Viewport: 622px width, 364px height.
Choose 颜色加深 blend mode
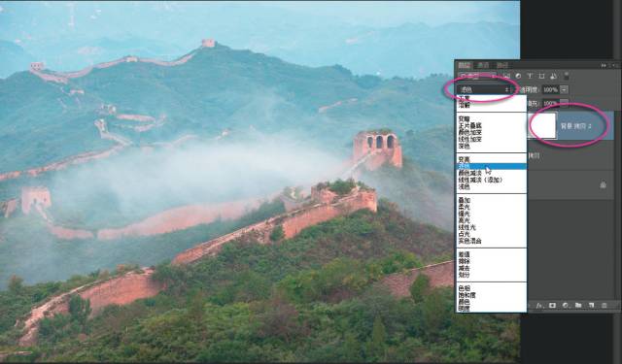(492, 132)
